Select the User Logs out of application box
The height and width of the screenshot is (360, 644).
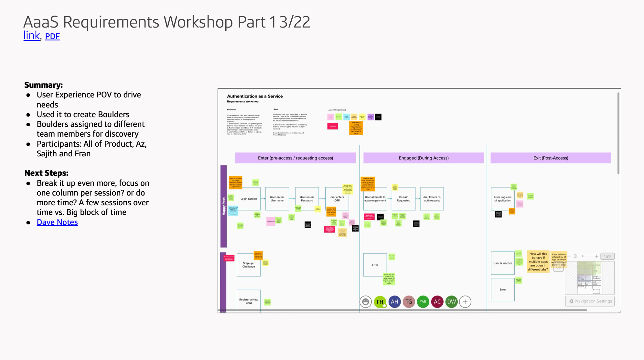point(503,199)
